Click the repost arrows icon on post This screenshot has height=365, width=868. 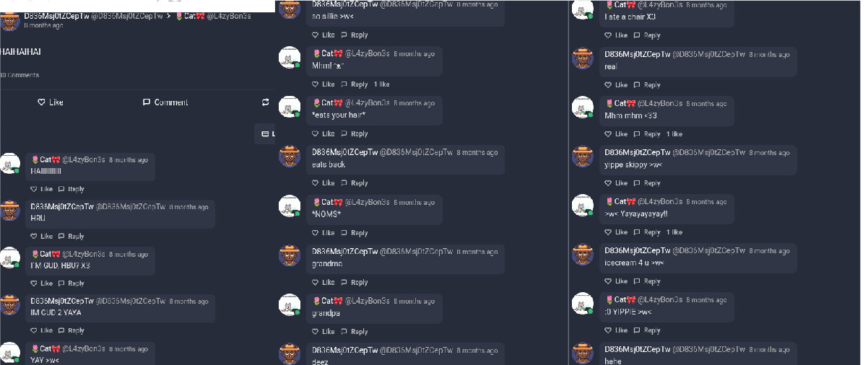pyautogui.click(x=266, y=102)
